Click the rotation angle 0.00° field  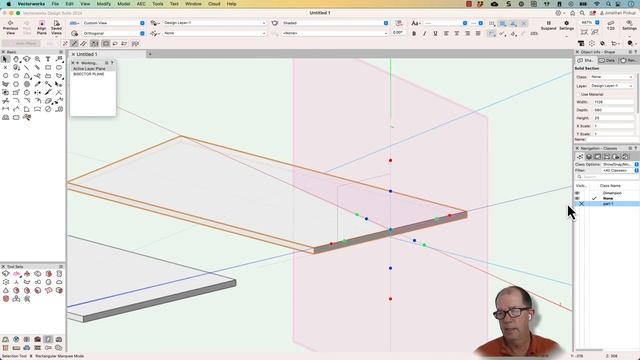coord(398,33)
